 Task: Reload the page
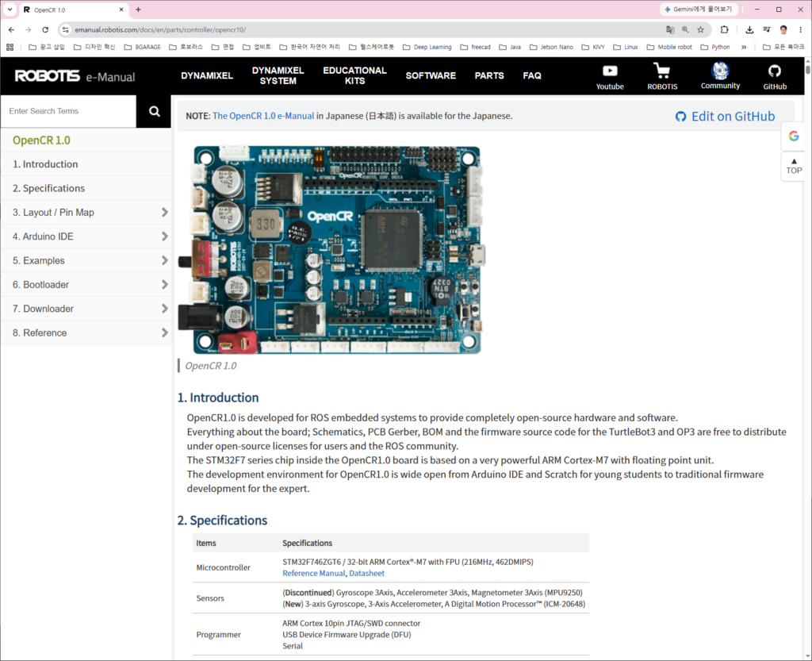[45, 29]
